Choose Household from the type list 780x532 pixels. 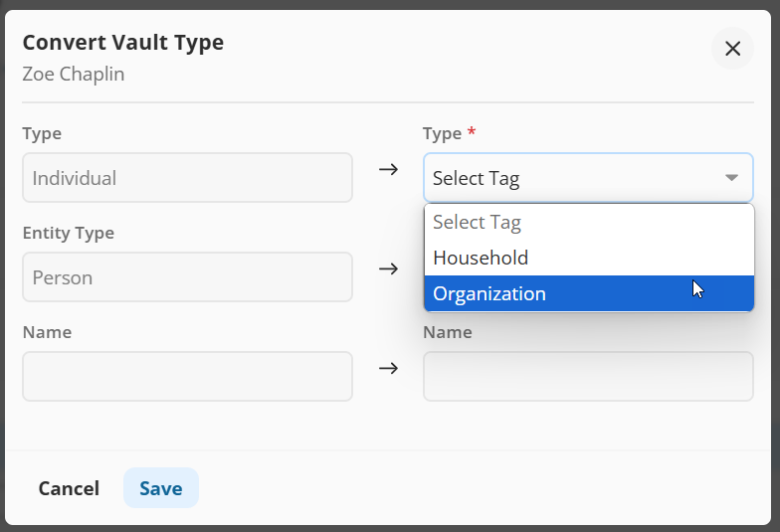point(481,259)
